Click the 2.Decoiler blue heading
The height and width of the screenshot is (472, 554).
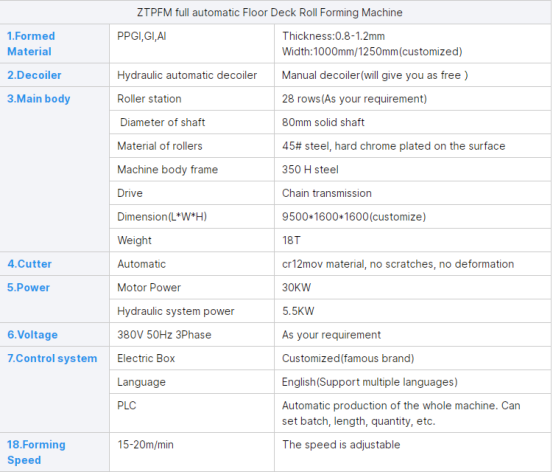click(x=34, y=75)
